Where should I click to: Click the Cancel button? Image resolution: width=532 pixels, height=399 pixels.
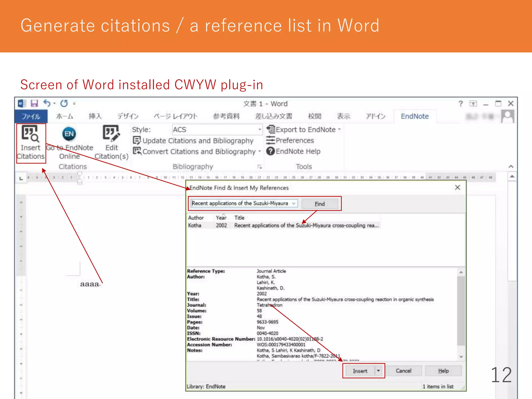click(403, 371)
